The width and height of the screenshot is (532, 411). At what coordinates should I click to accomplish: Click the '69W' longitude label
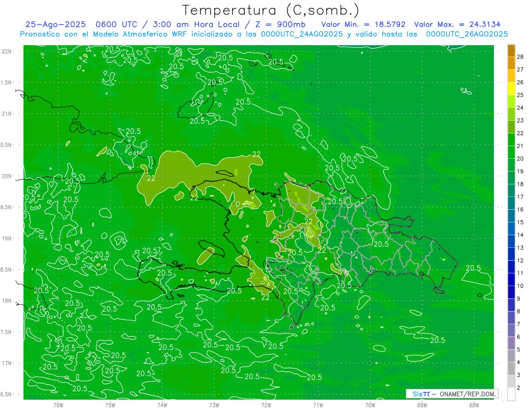[x=422, y=405]
